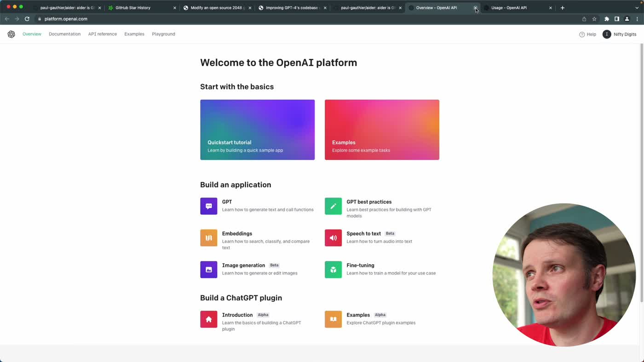Go back with the browser back arrow

point(7,19)
